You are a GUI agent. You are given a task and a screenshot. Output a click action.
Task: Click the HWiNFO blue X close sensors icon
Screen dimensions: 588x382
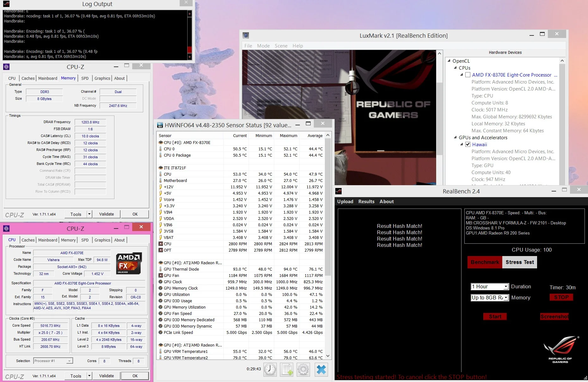tap(321, 369)
